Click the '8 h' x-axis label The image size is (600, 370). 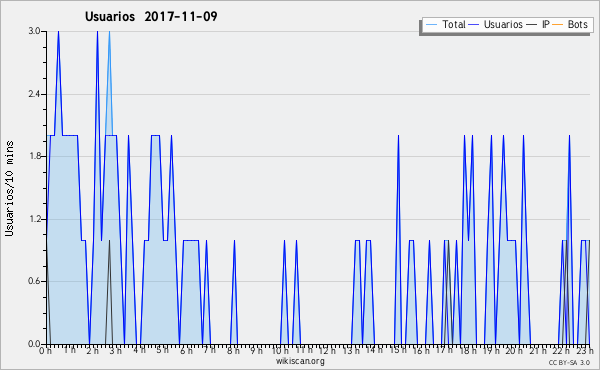(x=233, y=350)
